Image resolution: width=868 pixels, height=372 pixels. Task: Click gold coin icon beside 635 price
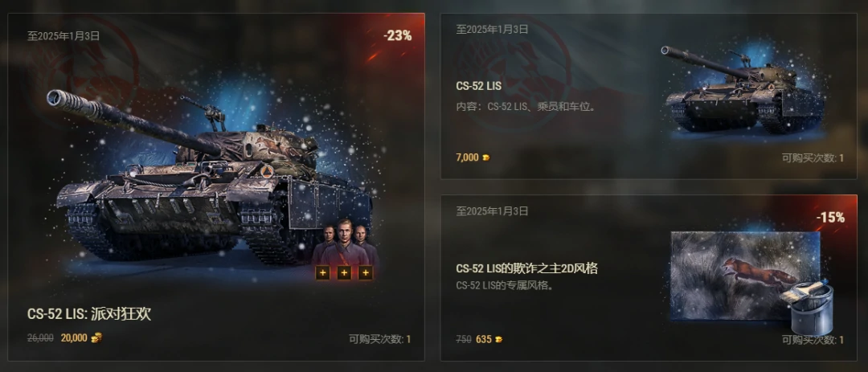tap(499, 339)
